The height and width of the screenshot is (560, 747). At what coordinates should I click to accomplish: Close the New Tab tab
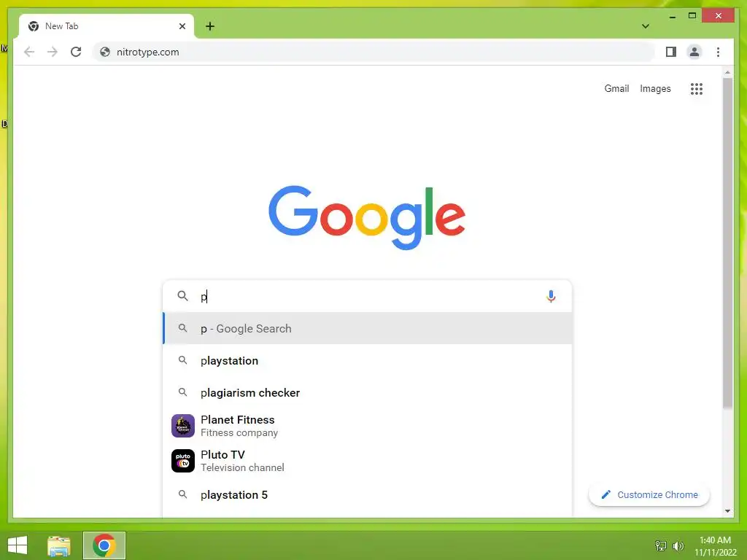click(182, 26)
